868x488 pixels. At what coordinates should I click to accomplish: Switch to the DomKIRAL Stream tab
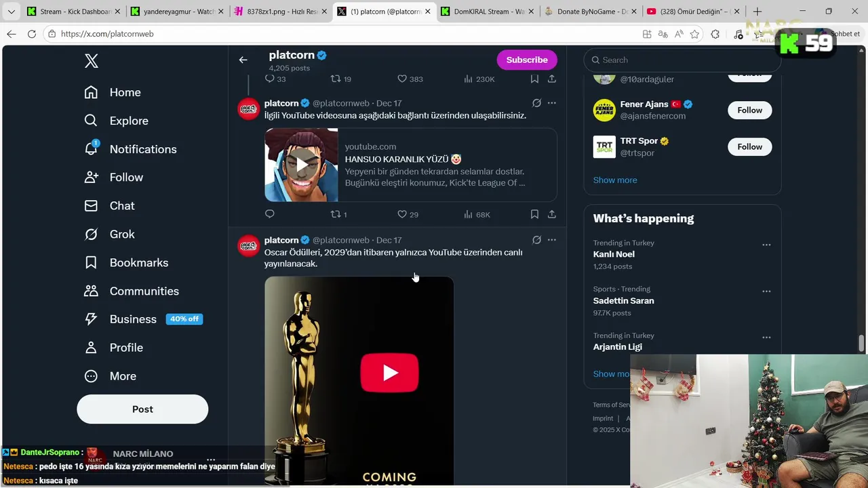click(487, 12)
